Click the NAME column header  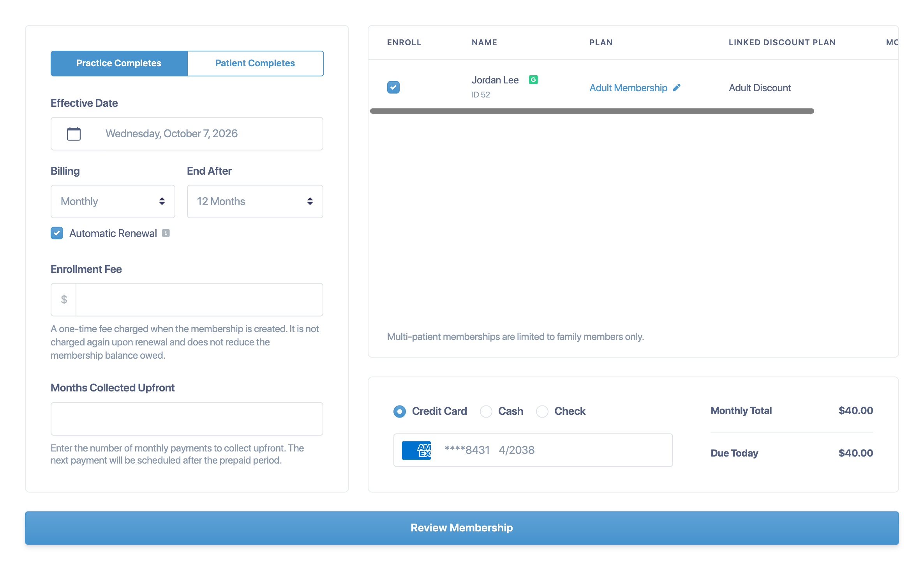[x=484, y=42]
